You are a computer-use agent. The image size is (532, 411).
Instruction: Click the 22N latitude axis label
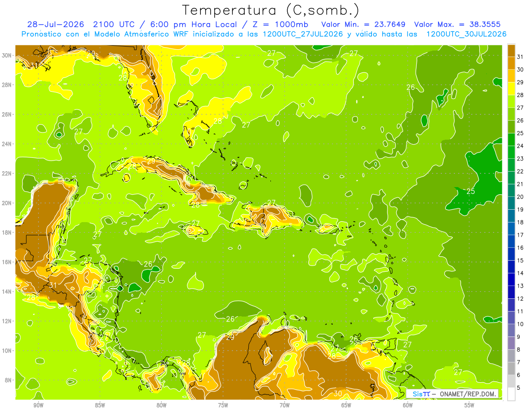(x=7, y=173)
